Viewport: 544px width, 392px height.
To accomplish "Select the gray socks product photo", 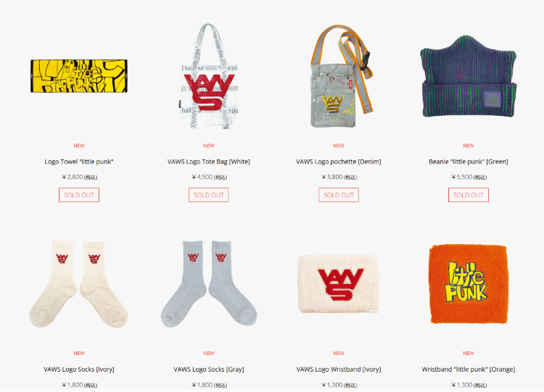I will (x=209, y=283).
